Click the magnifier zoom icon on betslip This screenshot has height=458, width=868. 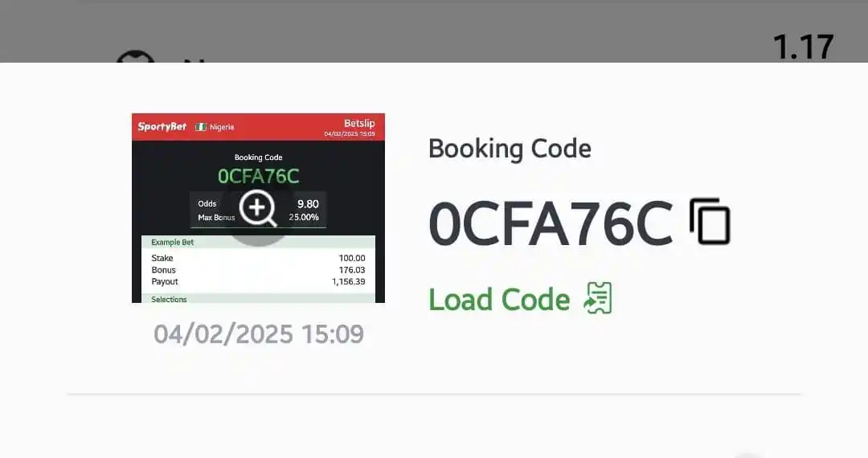[x=258, y=209]
